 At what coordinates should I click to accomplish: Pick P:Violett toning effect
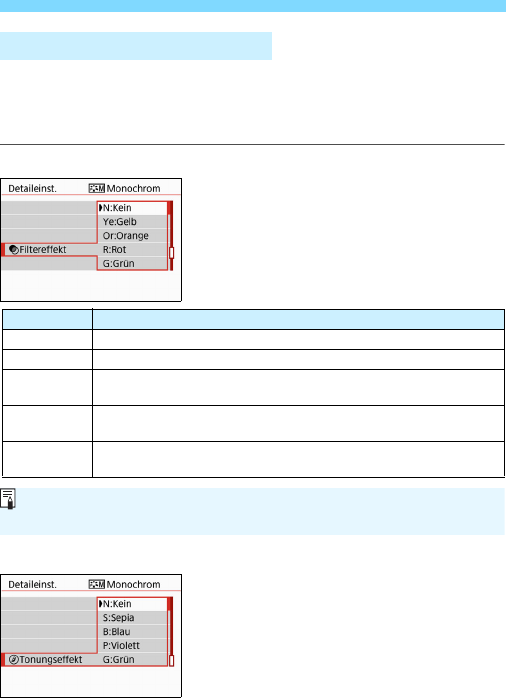point(132,645)
